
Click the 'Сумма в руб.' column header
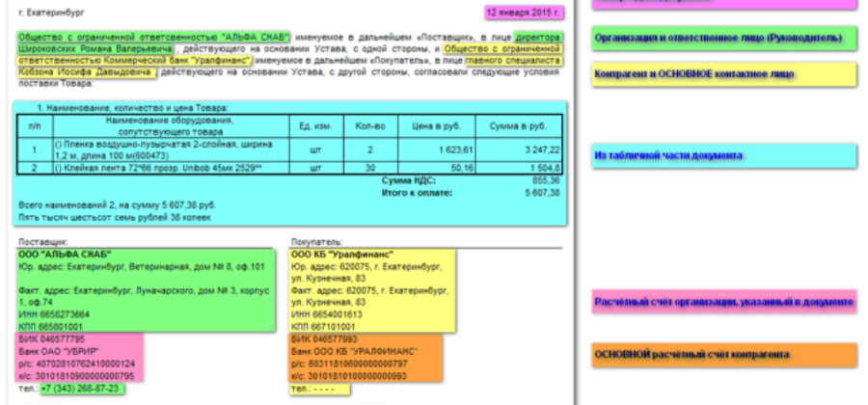coord(518,126)
